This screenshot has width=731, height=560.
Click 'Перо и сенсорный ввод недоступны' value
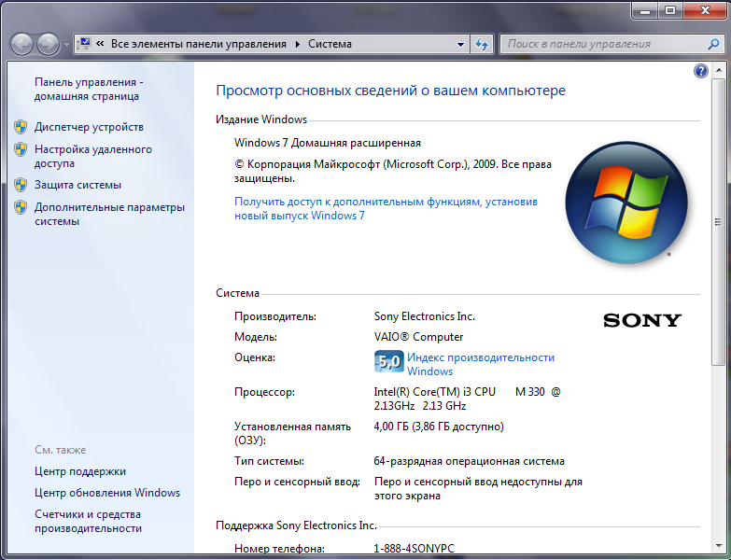coord(478,488)
